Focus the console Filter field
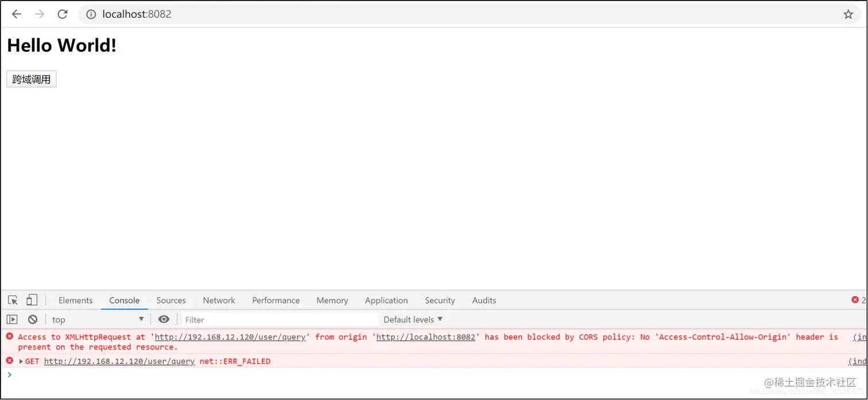This screenshot has height=400, width=868. click(280, 320)
